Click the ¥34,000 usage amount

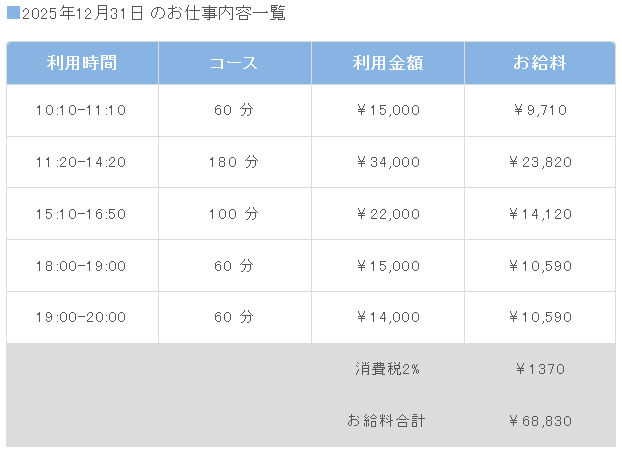click(x=388, y=162)
